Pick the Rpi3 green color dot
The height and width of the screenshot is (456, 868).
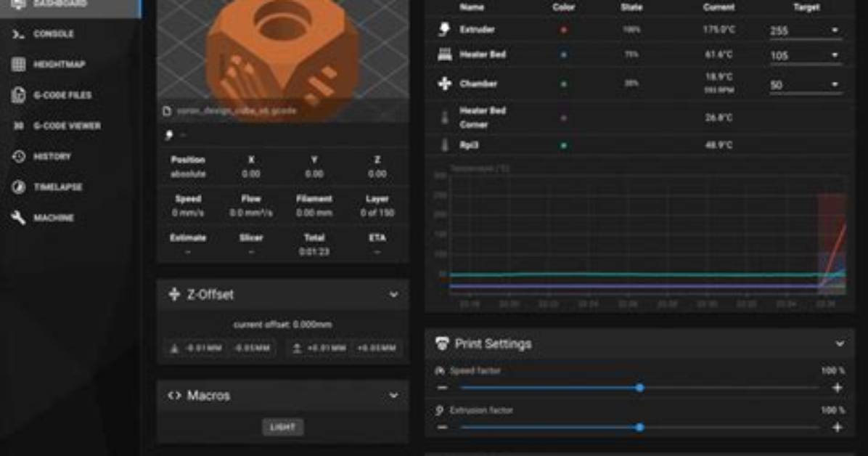563,146
